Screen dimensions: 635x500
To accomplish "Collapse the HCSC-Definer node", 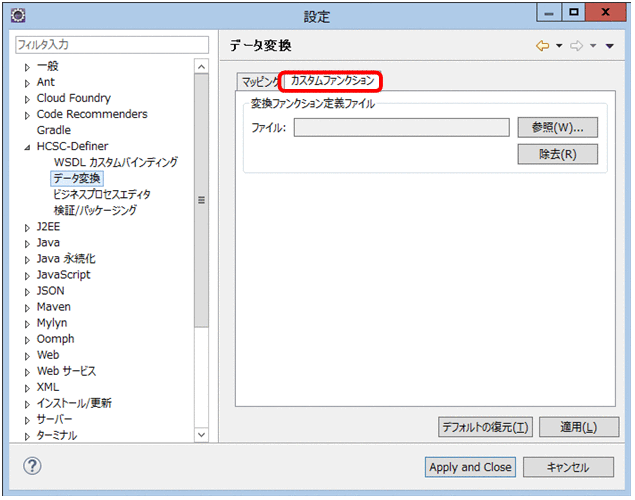I will pos(27,147).
